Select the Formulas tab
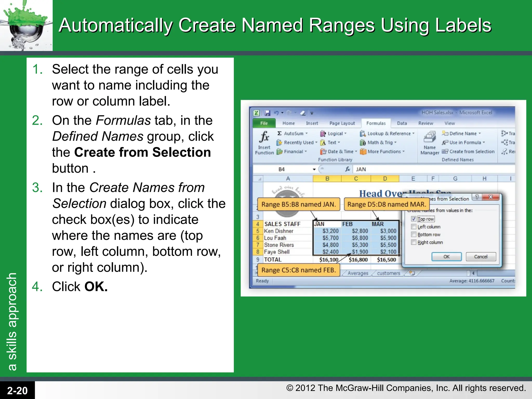 pos(376,123)
